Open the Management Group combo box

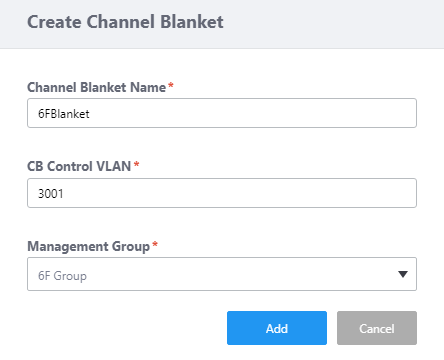click(222, 274)
